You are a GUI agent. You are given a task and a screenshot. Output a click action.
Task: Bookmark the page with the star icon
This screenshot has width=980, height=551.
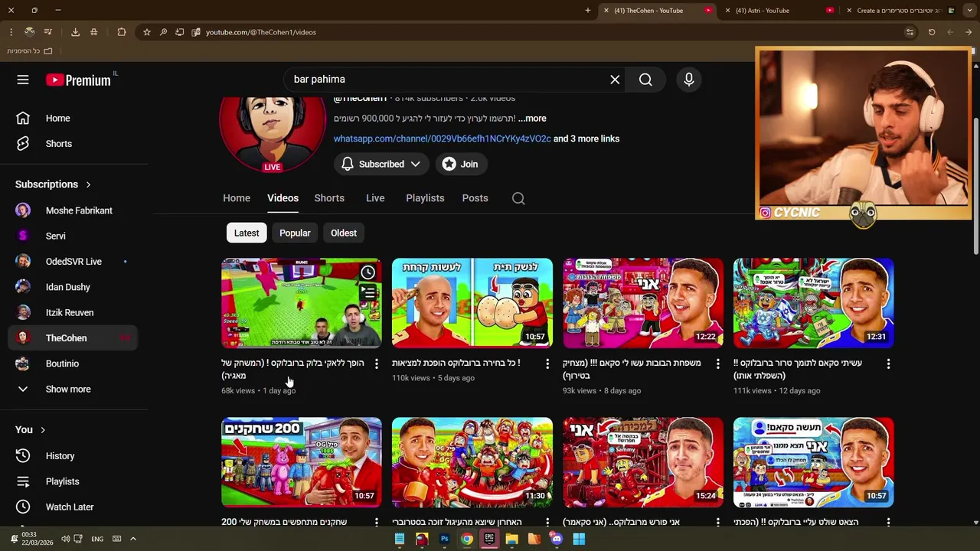click(x=147, y=32)
